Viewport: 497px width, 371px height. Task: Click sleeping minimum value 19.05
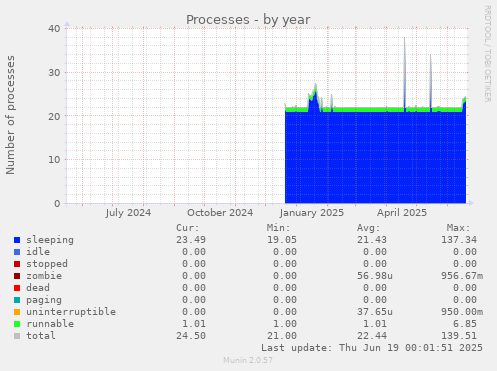point(282,240)
